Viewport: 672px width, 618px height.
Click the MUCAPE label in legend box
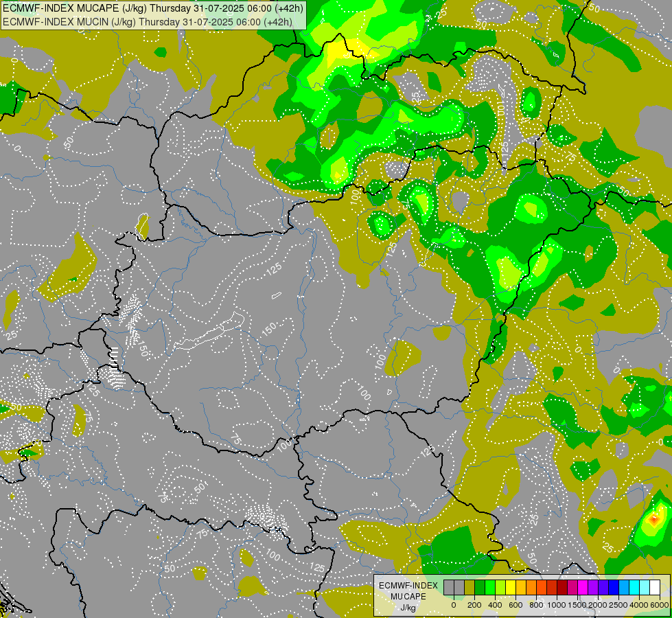coord(408,597)
